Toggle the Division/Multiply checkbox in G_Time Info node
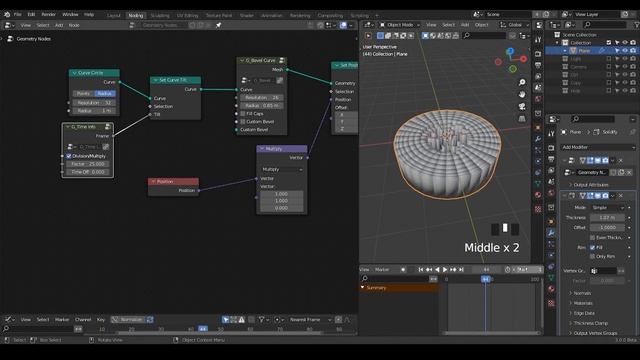This screenshot has width=640, height=360. point(69,156)
